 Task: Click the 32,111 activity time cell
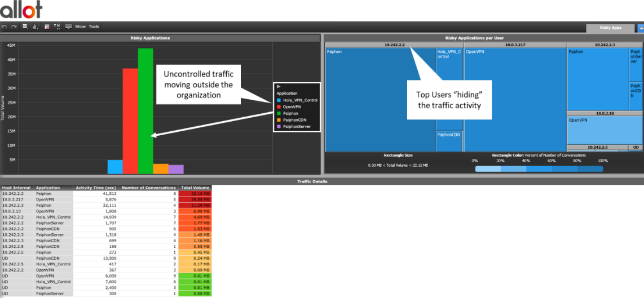[97, 205]
